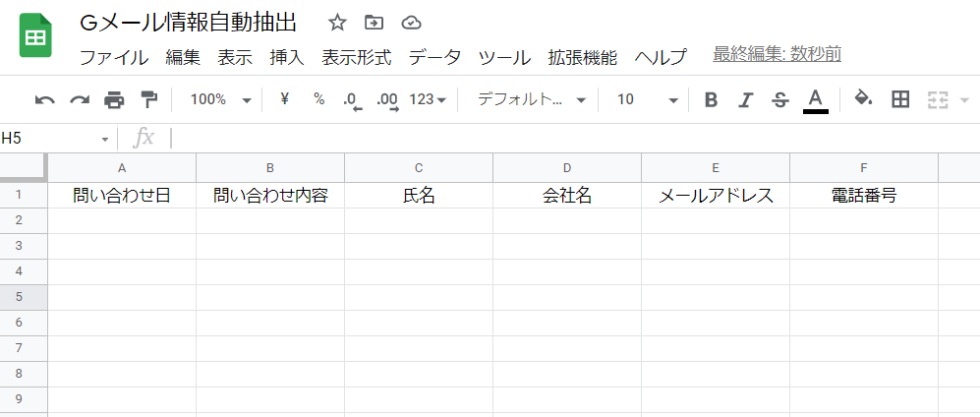Check cloud save status icon
980x417 pixels.
pyautogui.click(x=411, y=24)
